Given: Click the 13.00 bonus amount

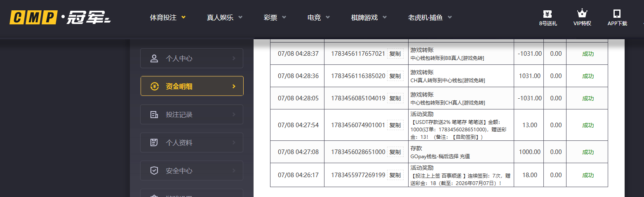Looking at the screenshot, I should pyautogui.click(x=530, y=125).
